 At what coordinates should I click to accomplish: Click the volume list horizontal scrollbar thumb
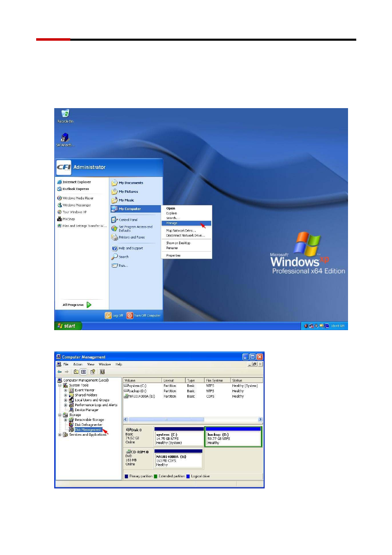click(166, 419)
